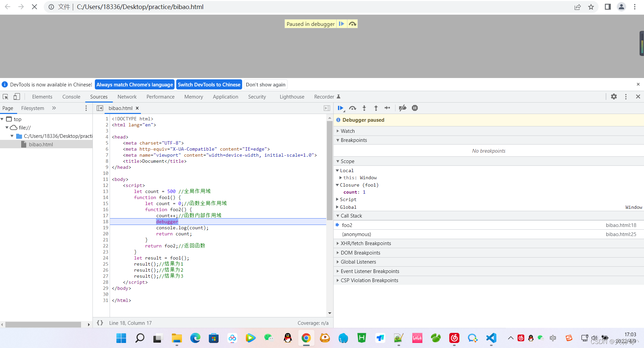The height and width of the screenshot is (348, 644).
Task: Select the inspect element tool
Action: pos(6,97)
